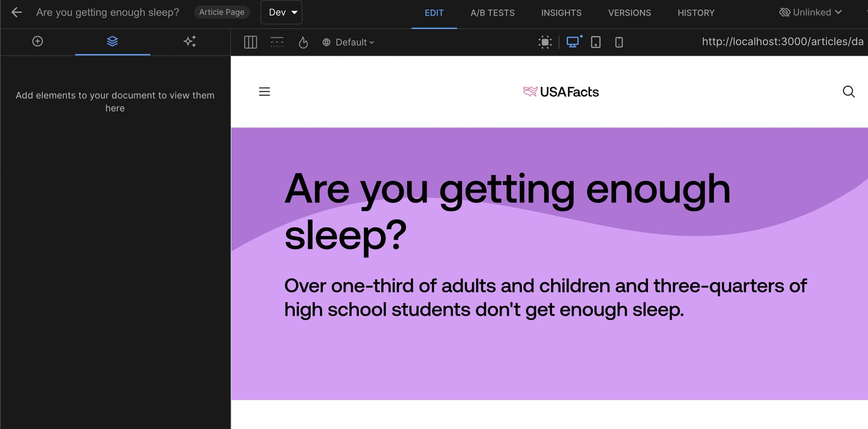Click the localhost preview URL field
The width and height of the screenshot is (868, 429).
click(783, 42)
